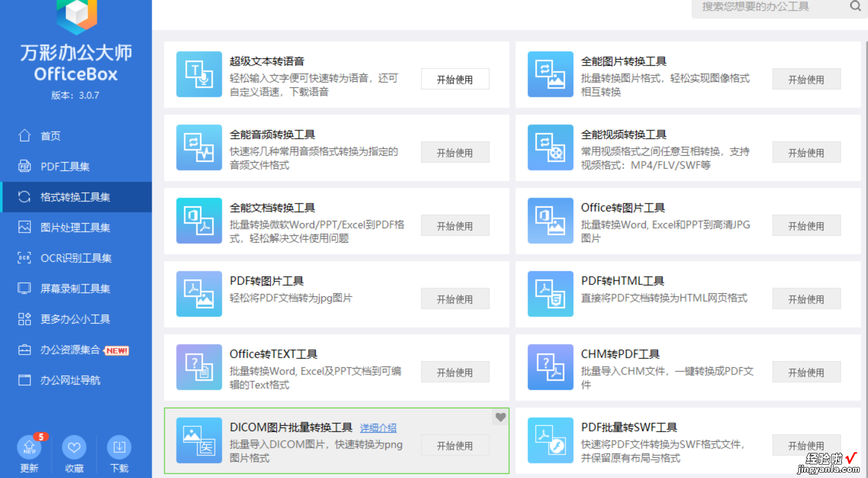Click the 版本: 3.0.7 version text
The height and width of the screenshot is (478, 868).
tap(75, 95)
